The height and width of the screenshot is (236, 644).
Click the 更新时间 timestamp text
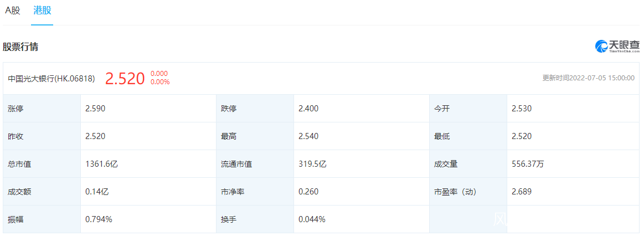pyautogui.click(x=588, y=78)
